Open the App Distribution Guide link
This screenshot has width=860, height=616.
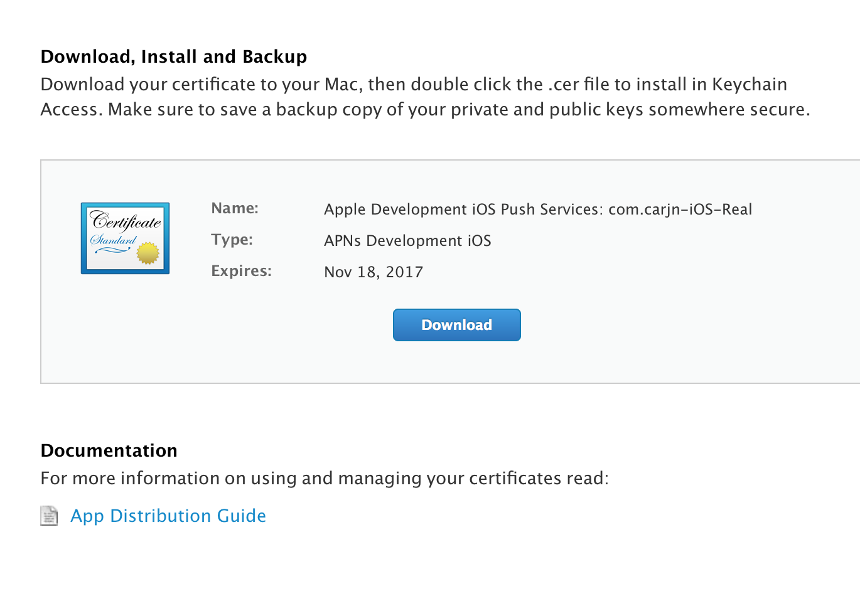168,516
